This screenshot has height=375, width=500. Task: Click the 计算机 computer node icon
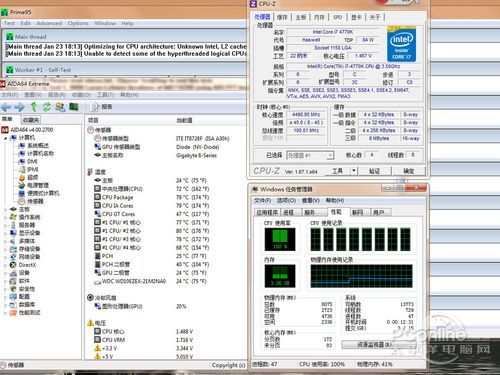click(14, 138)
